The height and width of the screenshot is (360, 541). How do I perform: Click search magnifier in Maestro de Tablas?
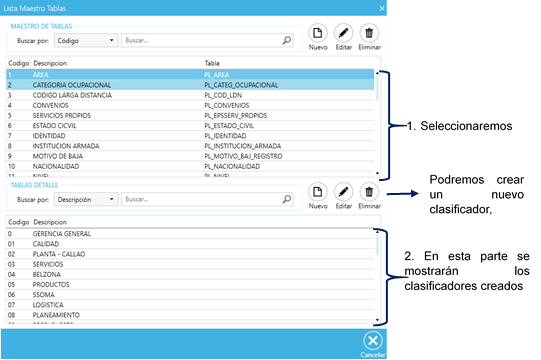[286, 40]
